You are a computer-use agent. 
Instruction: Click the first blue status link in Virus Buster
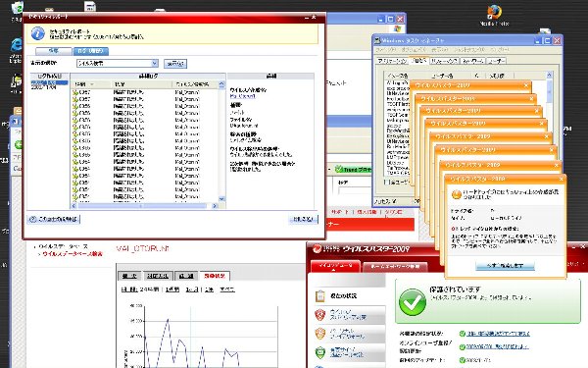[x=498, y=334]
